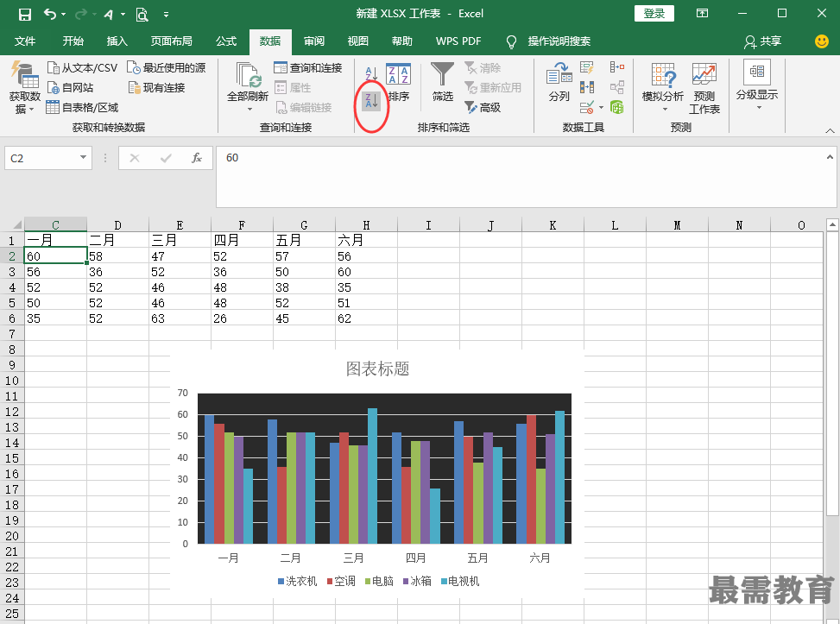Click the Print Preview icon in quick access toolbar

pyautogui.click(x=142, y=15)
